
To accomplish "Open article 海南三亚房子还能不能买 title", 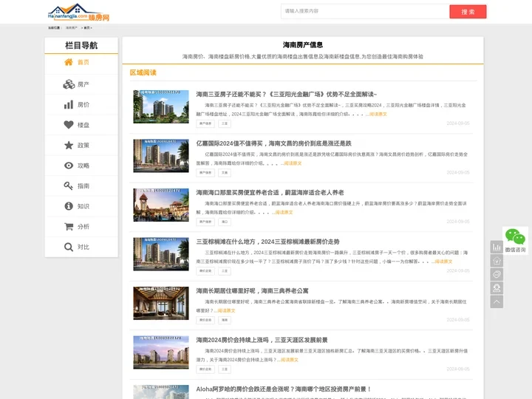I will [287, 95].
